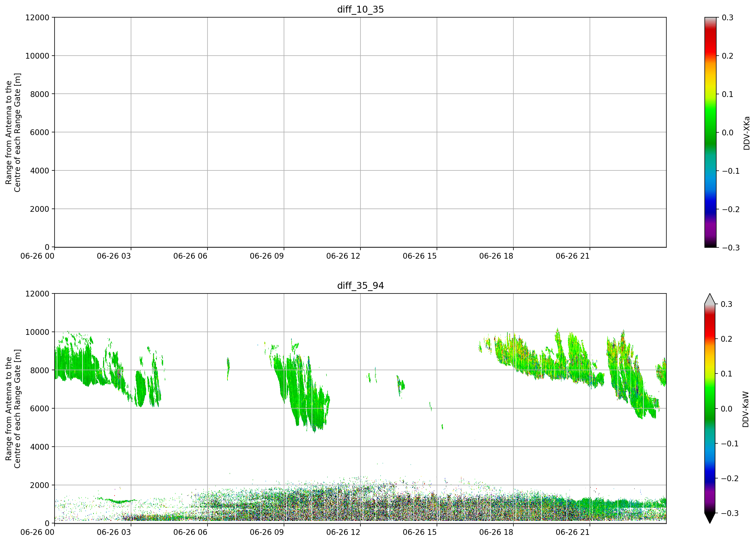Click "06-26 03" tick label under diff_10_35
The image size is (756, 542).
[x=114, y=256]
